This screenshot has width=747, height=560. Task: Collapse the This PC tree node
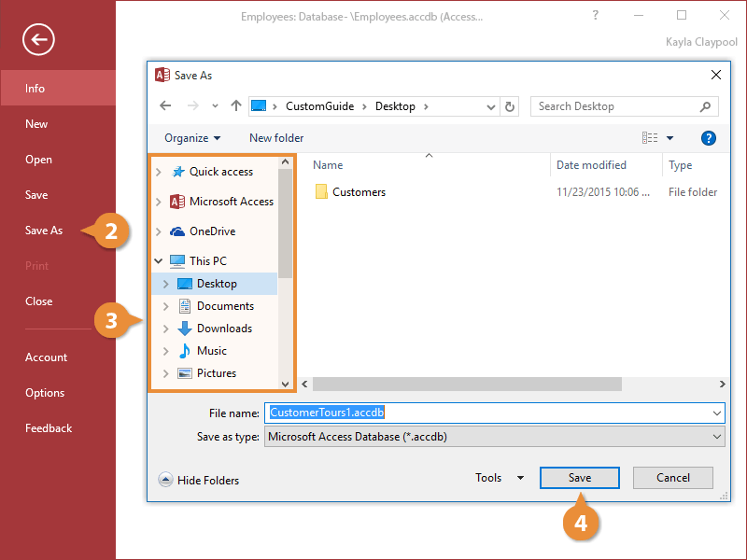pos(159,261)
